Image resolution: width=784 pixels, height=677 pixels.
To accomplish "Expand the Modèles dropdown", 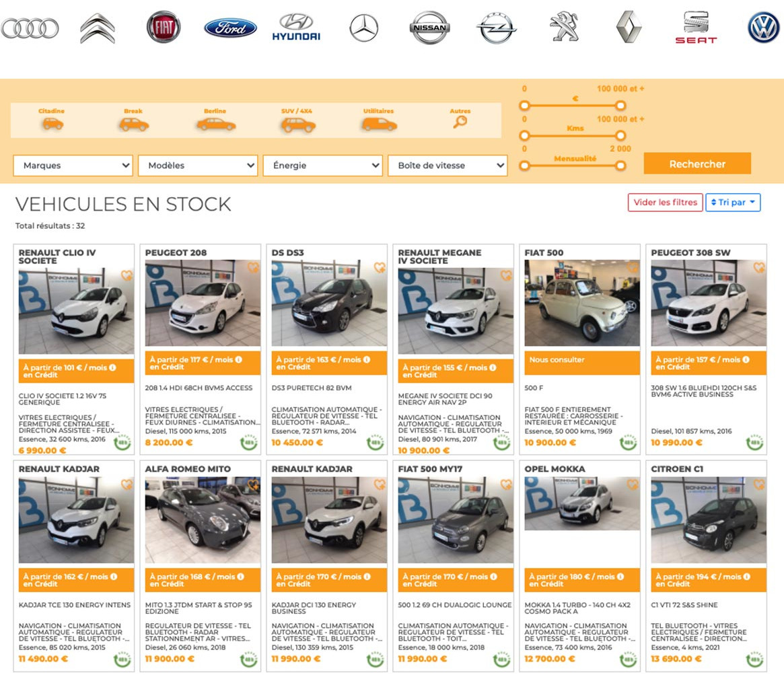I will coord(198,166).
